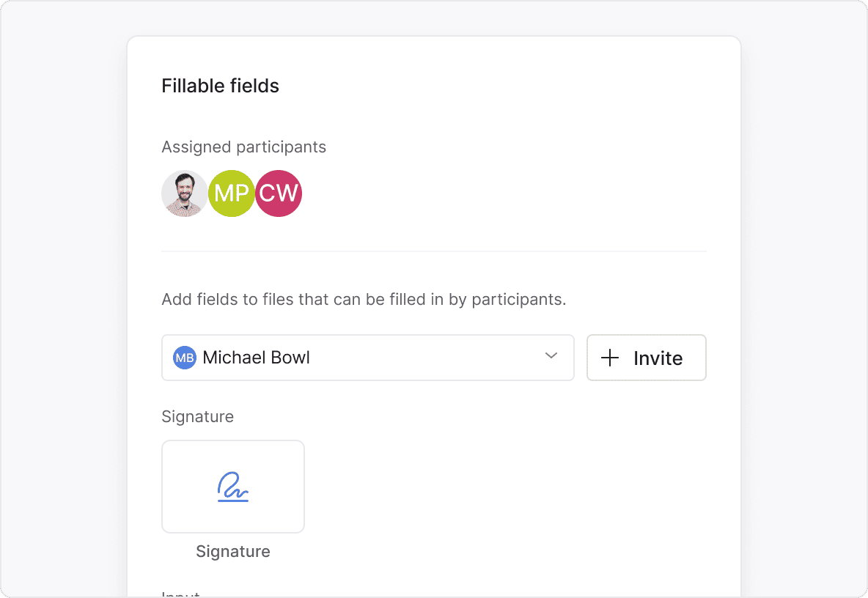Image resolution: width=868 pixels, height=598 pixels.
Task: Click the empty space right of the Signature tile
Action: [x=506, y=487]
